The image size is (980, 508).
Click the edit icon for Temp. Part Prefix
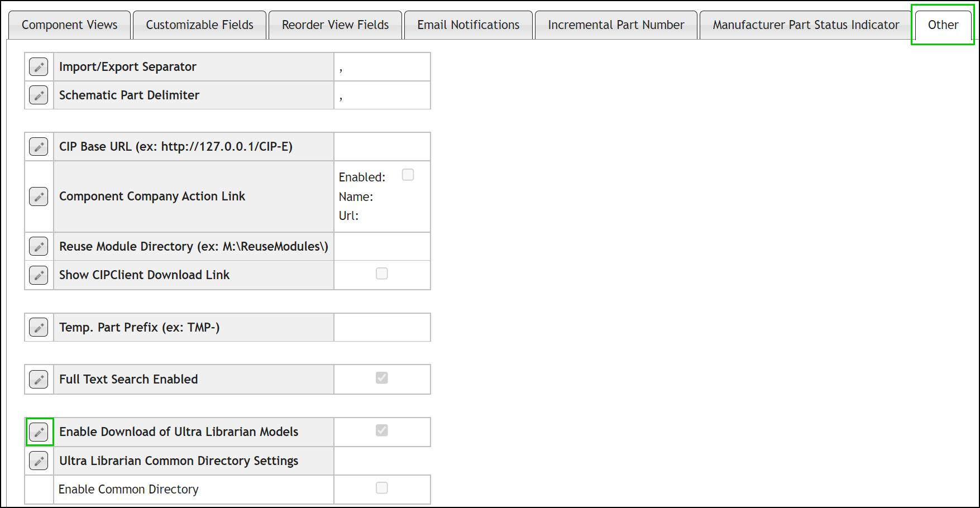click(38, 327)
